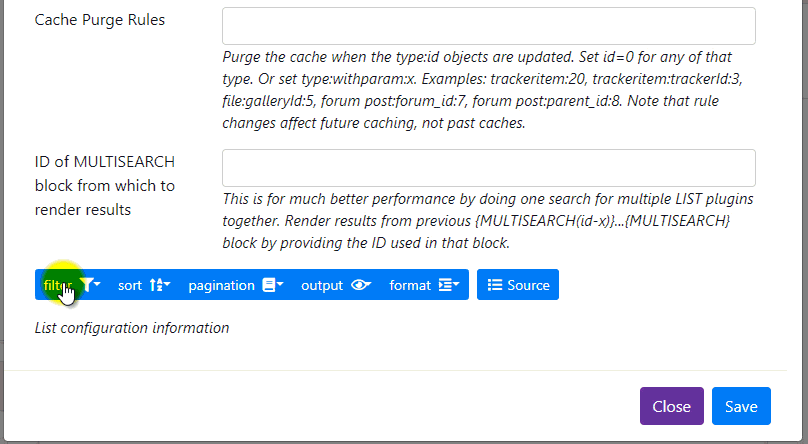Switch to Source view
This screenshot has width=808, height=444.
tap(518, 284)
